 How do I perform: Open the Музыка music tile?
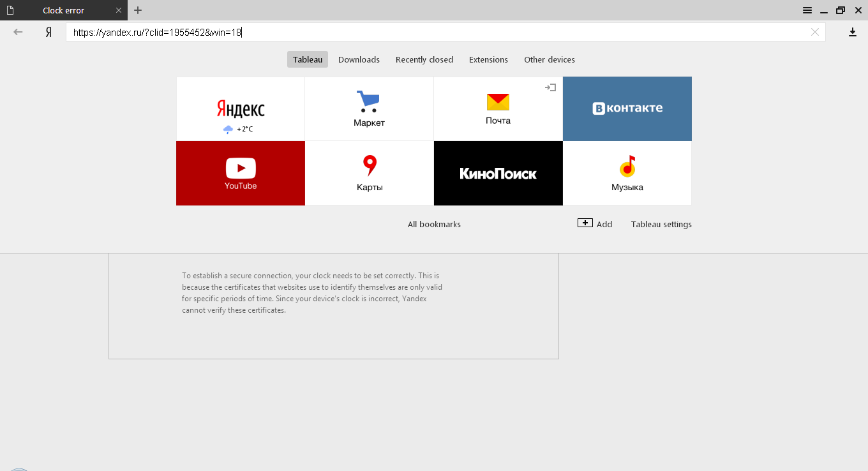tap(627, 173)
